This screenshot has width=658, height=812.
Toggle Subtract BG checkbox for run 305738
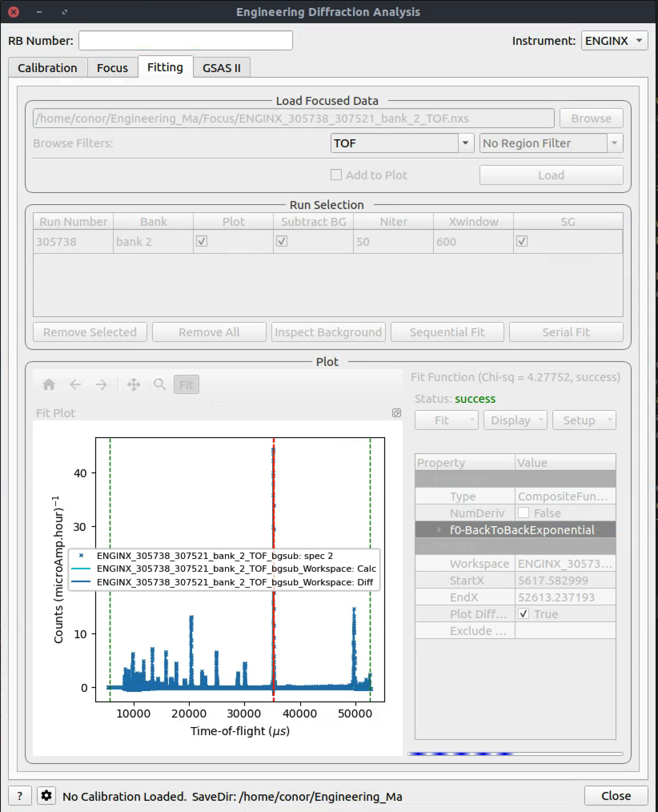point(282,241)
